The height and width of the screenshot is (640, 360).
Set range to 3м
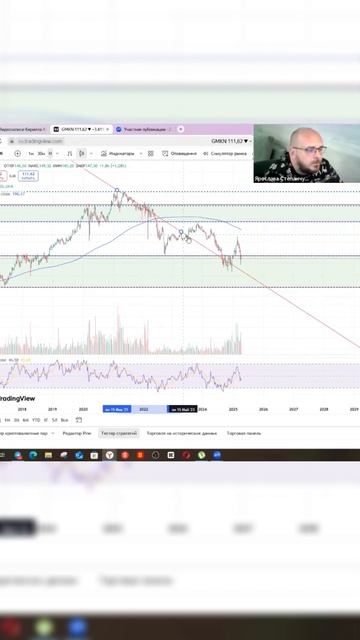(16, 420)
